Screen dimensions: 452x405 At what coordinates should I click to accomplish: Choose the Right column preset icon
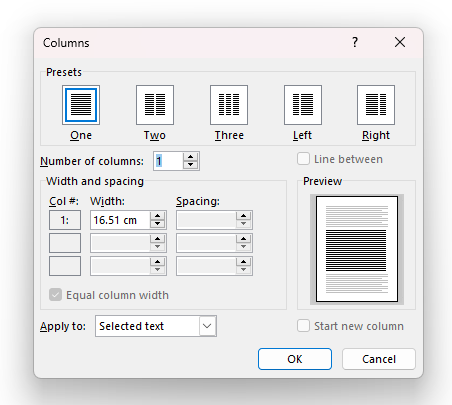(376, 105)
